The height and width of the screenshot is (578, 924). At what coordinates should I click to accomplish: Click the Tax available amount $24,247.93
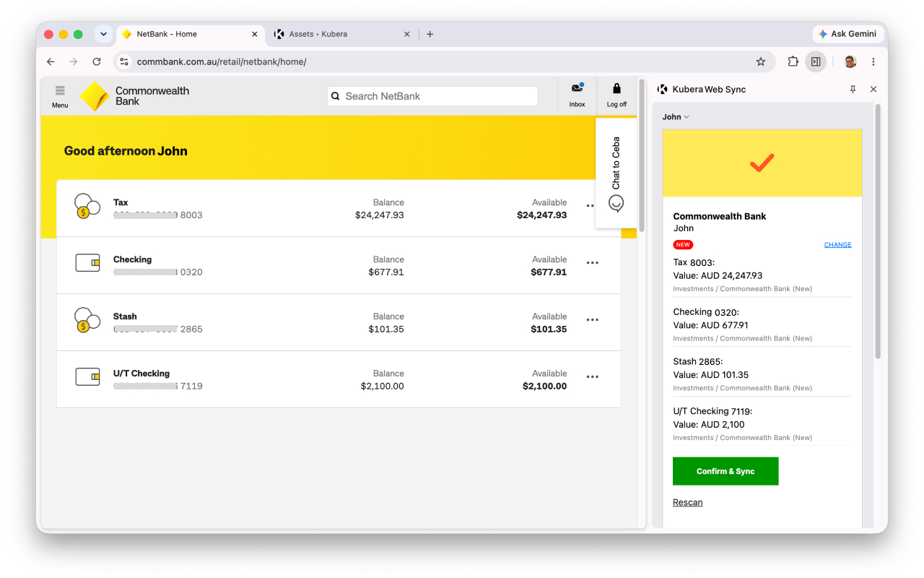point(541,215)
